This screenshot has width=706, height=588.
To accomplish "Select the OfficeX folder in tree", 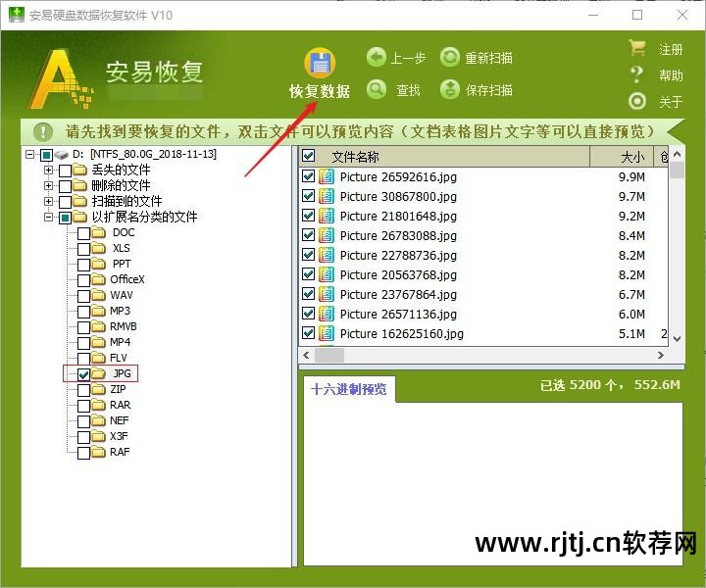I will 127,279.
